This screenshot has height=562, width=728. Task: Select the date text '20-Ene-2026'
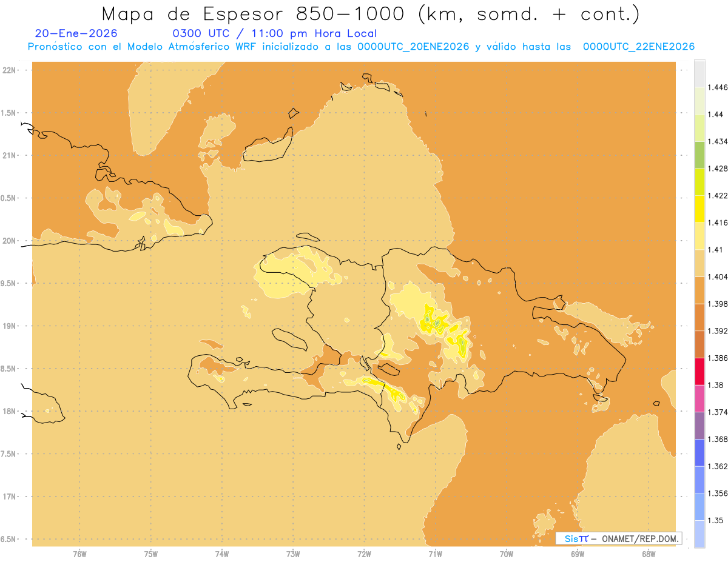pos(76,33)
